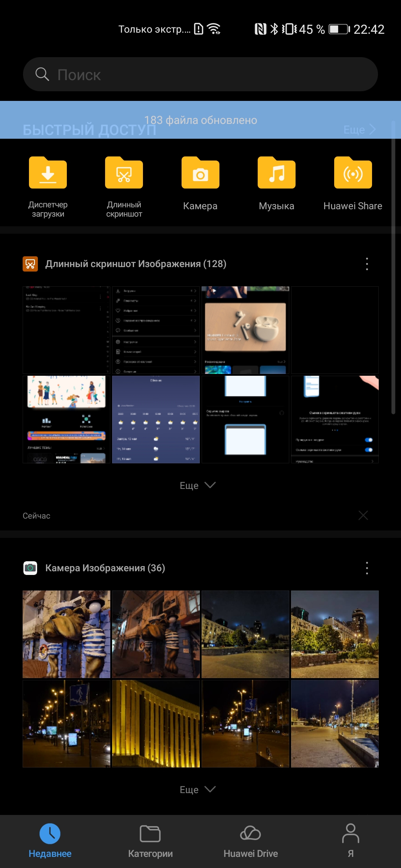Viewport: 401px width, 868px height.
Task: Open the Диспетчер загрузки folder
Action: pyautogui.click(x=48, y=187)
